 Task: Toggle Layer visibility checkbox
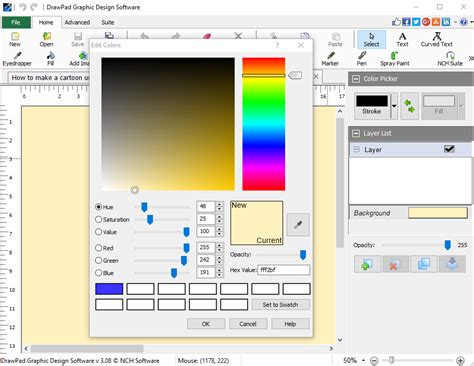point(449,149)
